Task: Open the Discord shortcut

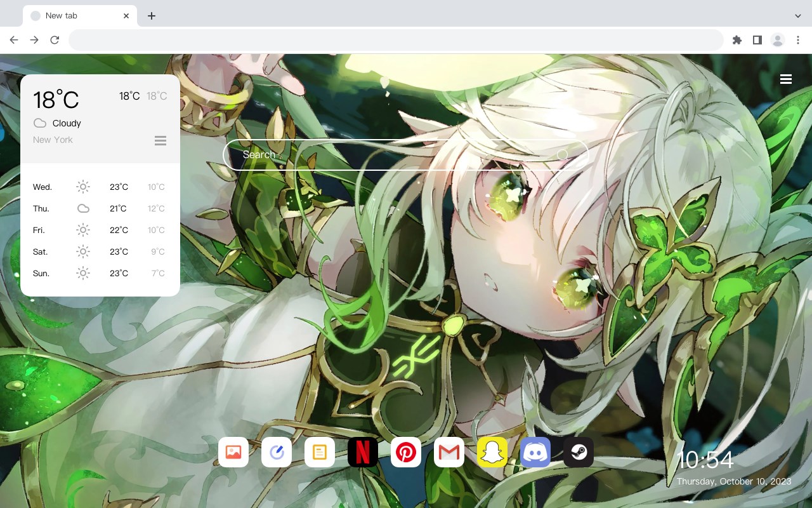Action: pos(535,452)
